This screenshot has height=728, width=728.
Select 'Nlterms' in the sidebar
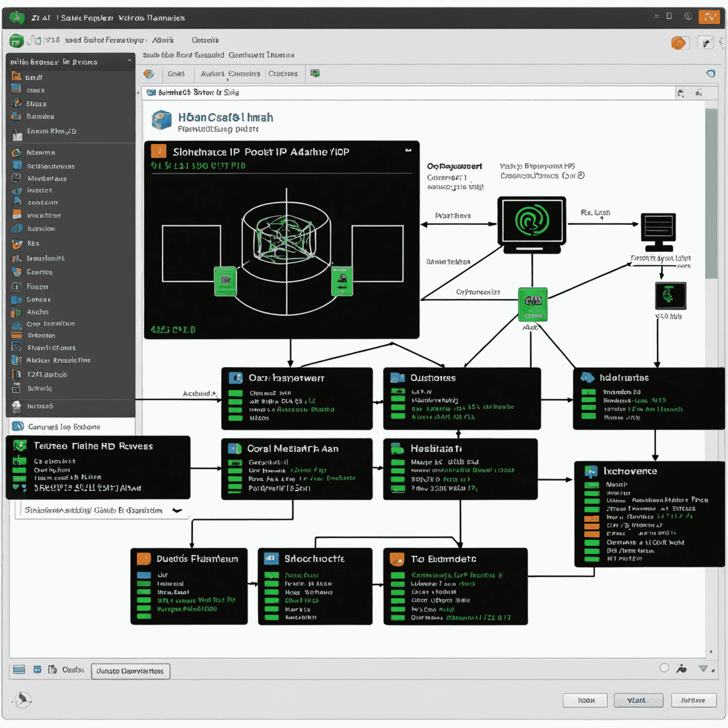click(71, 153)
